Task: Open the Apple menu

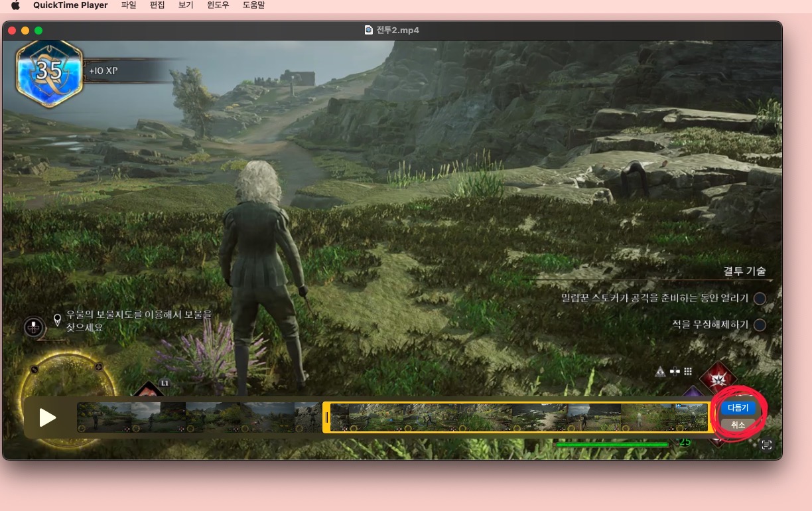Action: (x=16, y=5)
